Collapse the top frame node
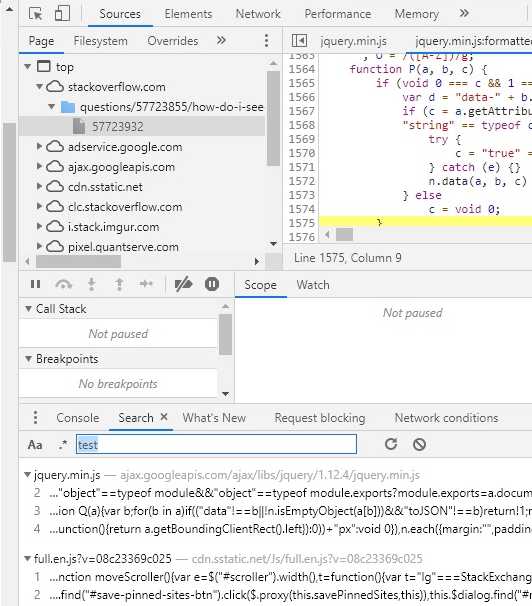 (x=27, y=66)
